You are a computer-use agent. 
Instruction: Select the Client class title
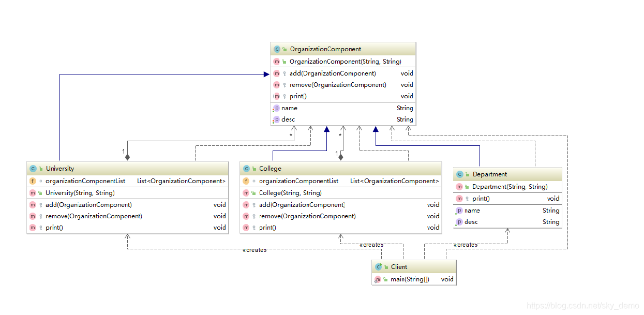pos(399,267)
